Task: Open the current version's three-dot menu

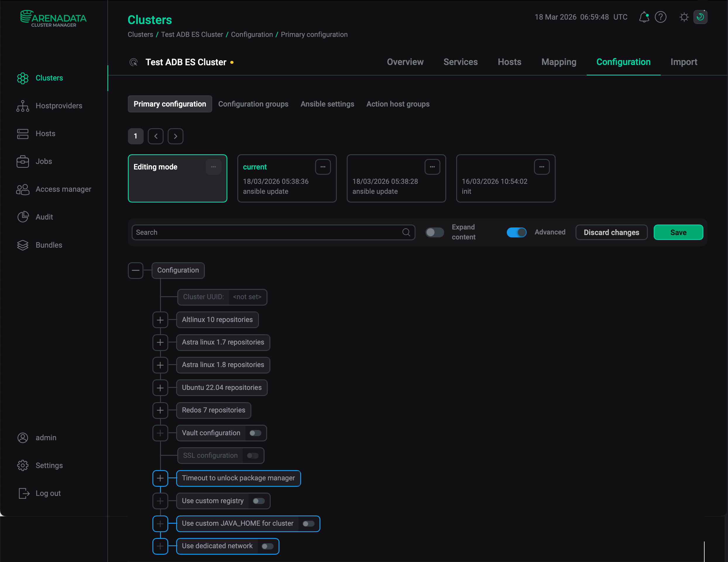Action: tap(323, 167)
